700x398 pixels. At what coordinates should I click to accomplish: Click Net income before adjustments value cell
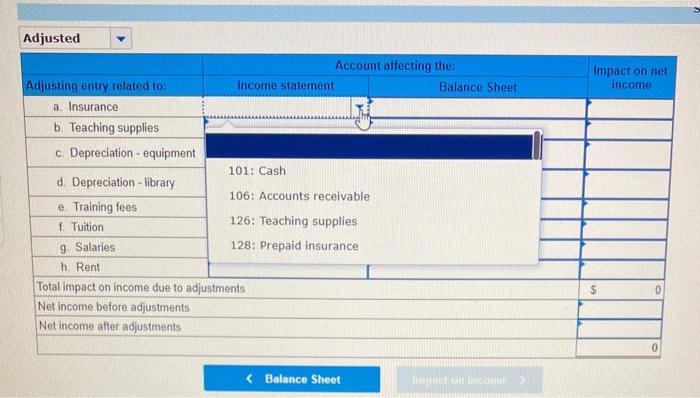tap(621, 309)
